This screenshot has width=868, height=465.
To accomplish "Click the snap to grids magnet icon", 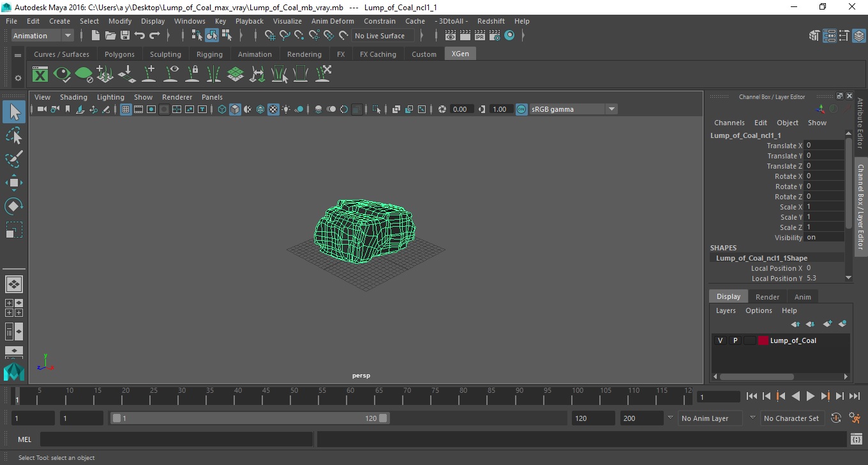I will tap(270, 36).
